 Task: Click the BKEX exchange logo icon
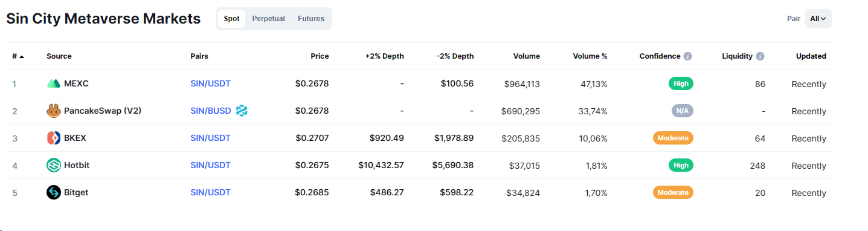pos(54,138)
